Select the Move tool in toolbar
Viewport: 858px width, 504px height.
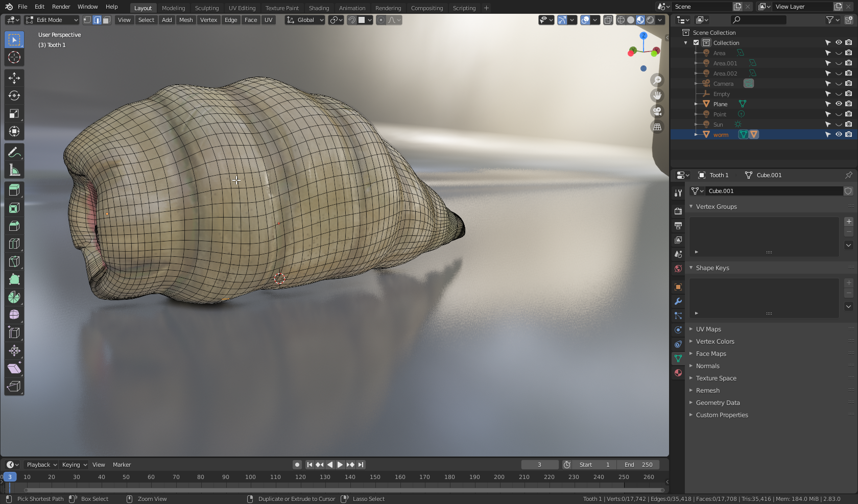point(14,78)
